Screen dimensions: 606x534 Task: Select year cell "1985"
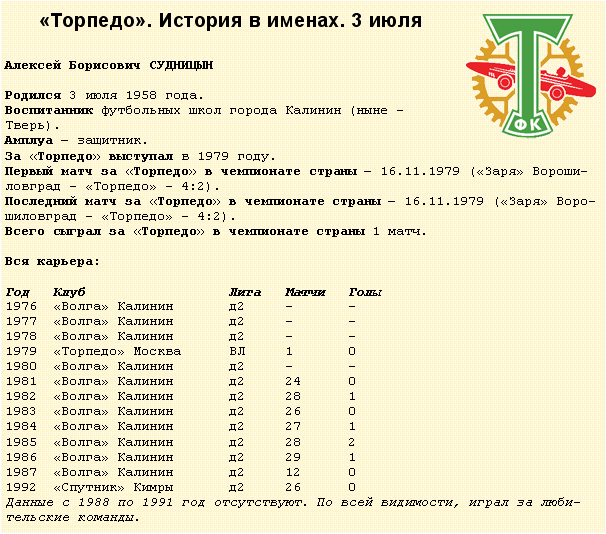[x=21, y=442]
